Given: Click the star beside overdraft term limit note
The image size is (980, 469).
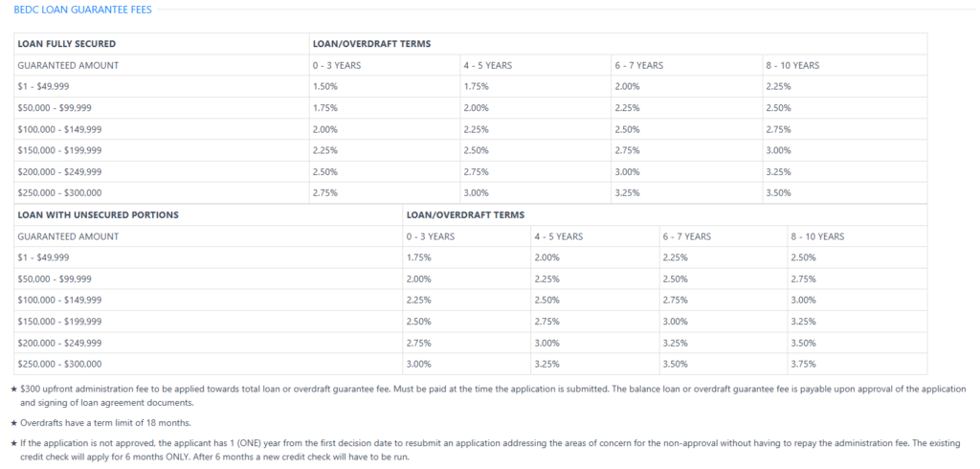Looking at the screenshot, I should (14, 423).
